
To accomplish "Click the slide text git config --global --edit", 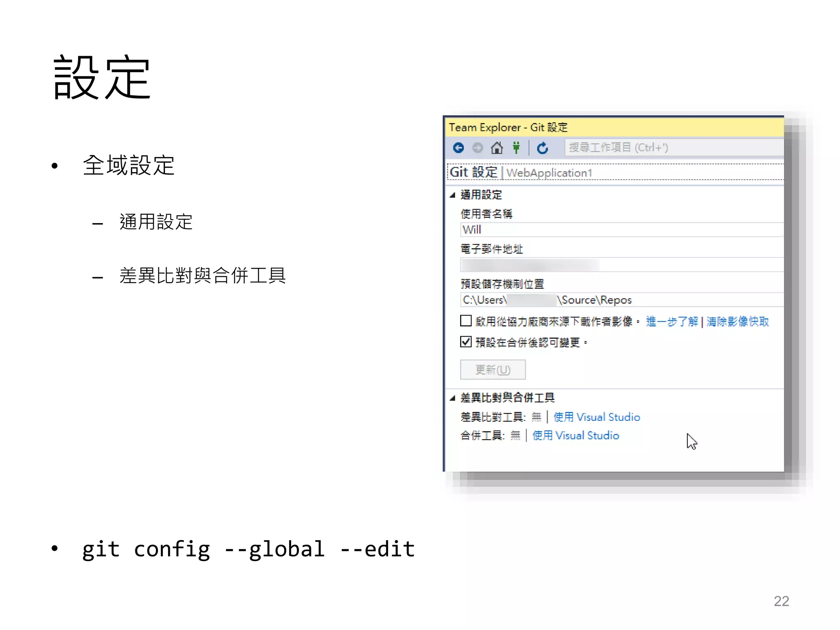I will [249, 550].
